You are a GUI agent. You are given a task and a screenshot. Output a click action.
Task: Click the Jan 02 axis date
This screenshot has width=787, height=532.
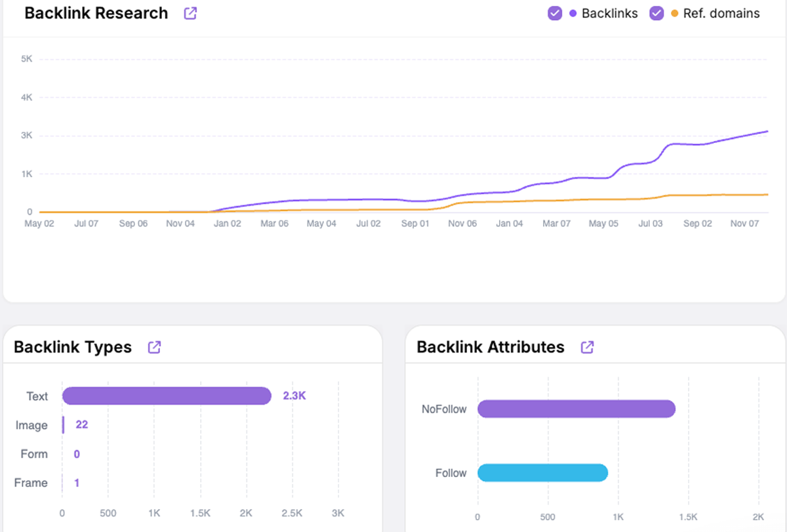click(227, 224)
